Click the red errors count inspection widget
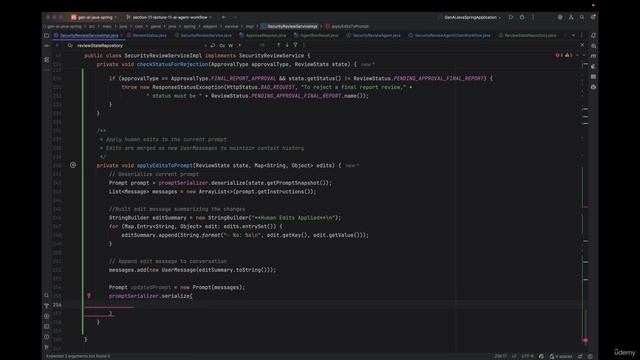640x360 pixels. pyautogui.click(x=559, y=55)
